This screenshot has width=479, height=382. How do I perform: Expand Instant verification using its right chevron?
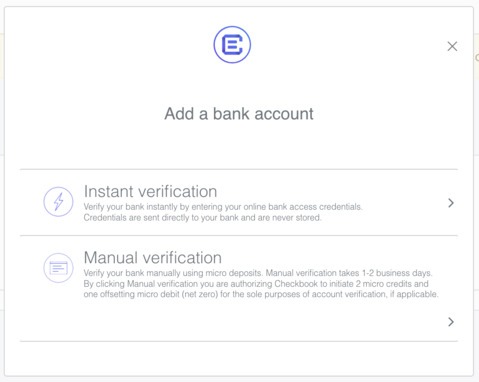point(451,203)
